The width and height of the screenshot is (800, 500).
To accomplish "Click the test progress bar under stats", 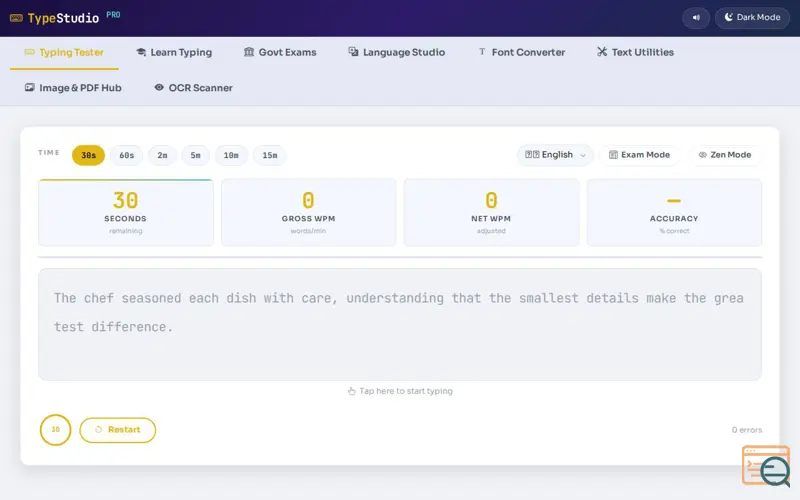I will (x=400, y=257).
